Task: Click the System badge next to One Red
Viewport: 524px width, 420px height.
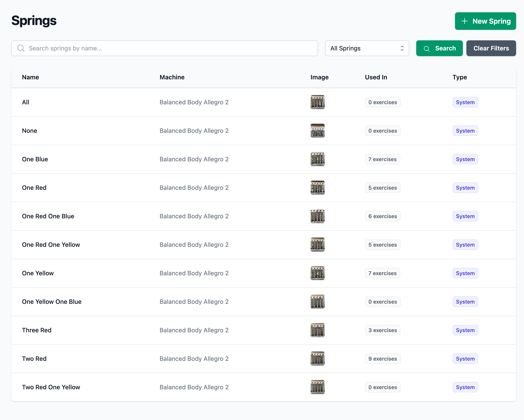Action: pyautogui.click(x=465, y=187)
